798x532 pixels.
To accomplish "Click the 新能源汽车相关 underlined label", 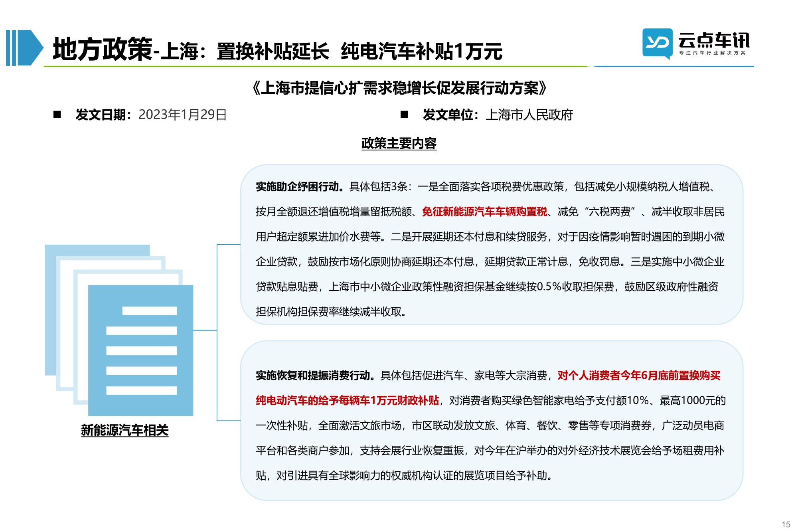I will click(124, 430).
